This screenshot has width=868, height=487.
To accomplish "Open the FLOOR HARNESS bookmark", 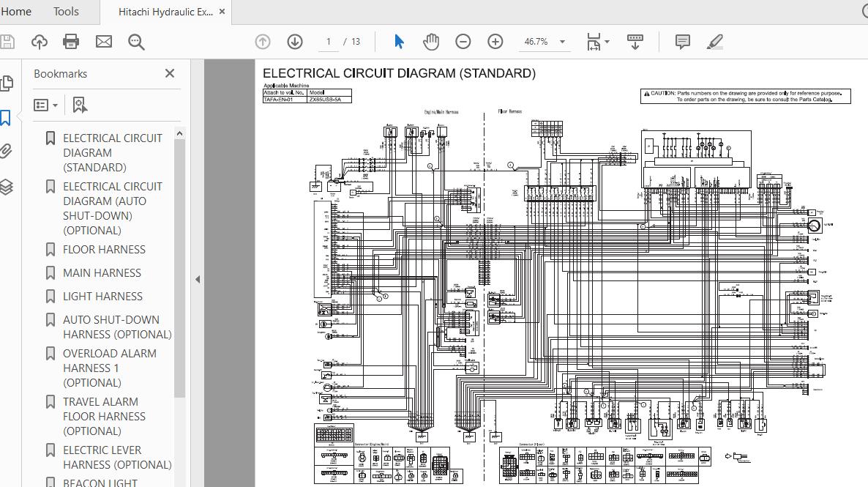I will coord(104,250).
